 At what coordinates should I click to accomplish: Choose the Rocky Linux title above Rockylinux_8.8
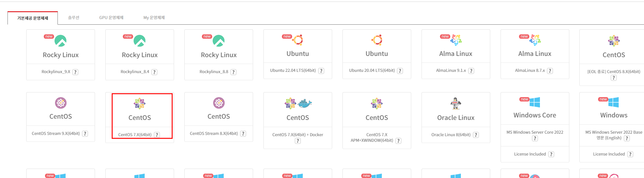219,55
